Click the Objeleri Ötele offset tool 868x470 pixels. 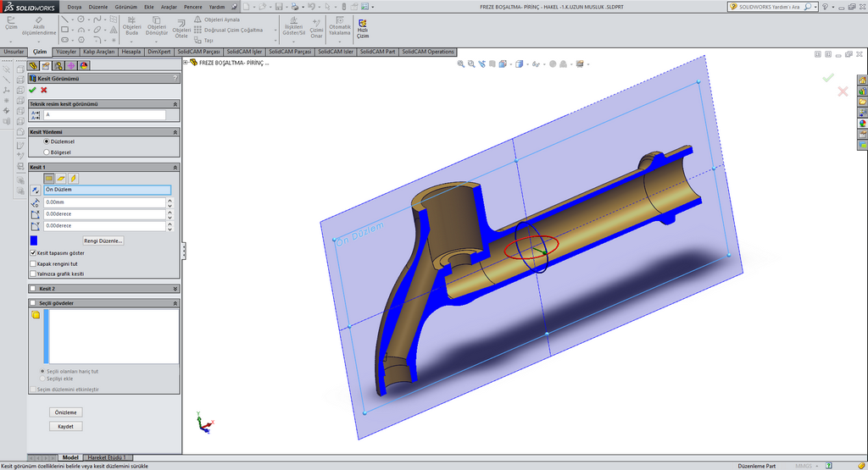click(181, 29)
